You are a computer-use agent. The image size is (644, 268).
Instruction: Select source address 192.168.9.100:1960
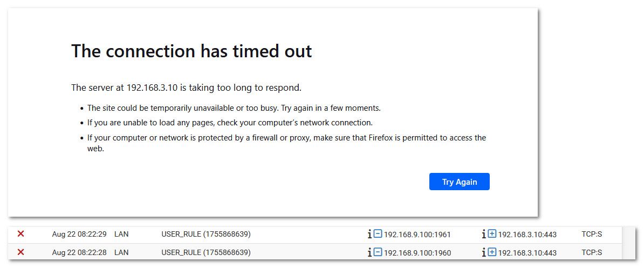pyautogui.click(x=417, y=253)
